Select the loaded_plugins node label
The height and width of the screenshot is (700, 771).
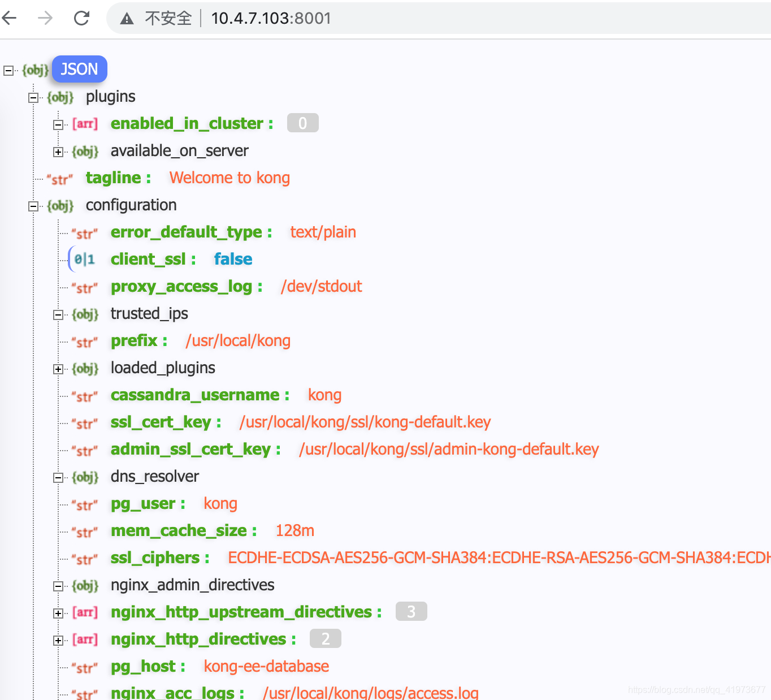pyautogui.click(x=163, y=368)
